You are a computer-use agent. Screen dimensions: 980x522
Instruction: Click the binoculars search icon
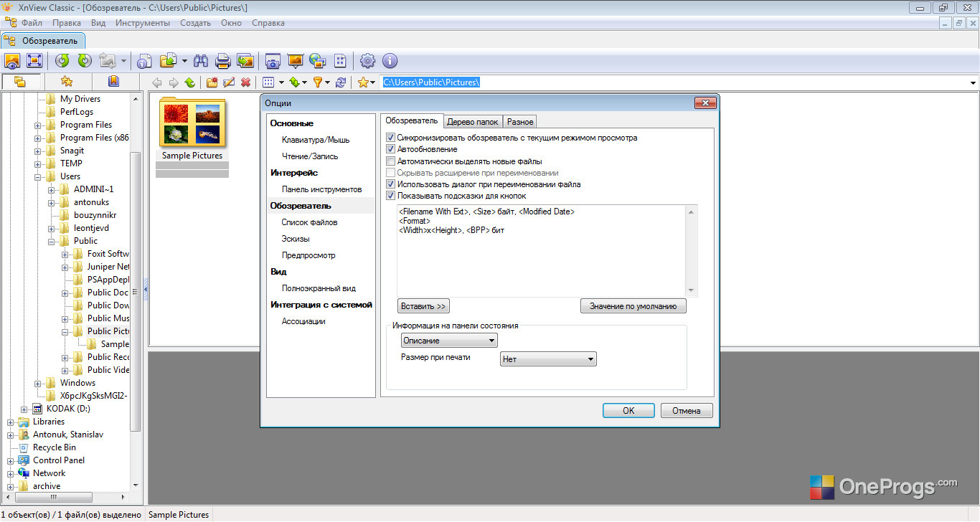[x=201, y=60]
